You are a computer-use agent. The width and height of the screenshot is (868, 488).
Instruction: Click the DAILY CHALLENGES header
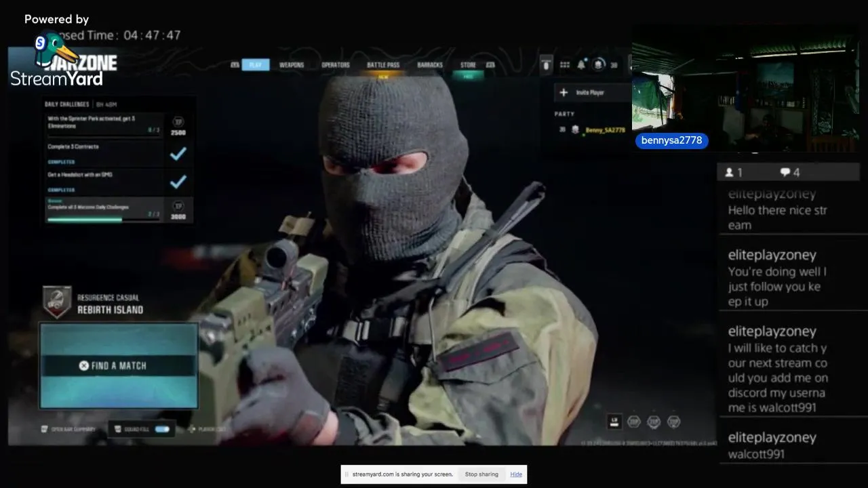coord(66,104)
